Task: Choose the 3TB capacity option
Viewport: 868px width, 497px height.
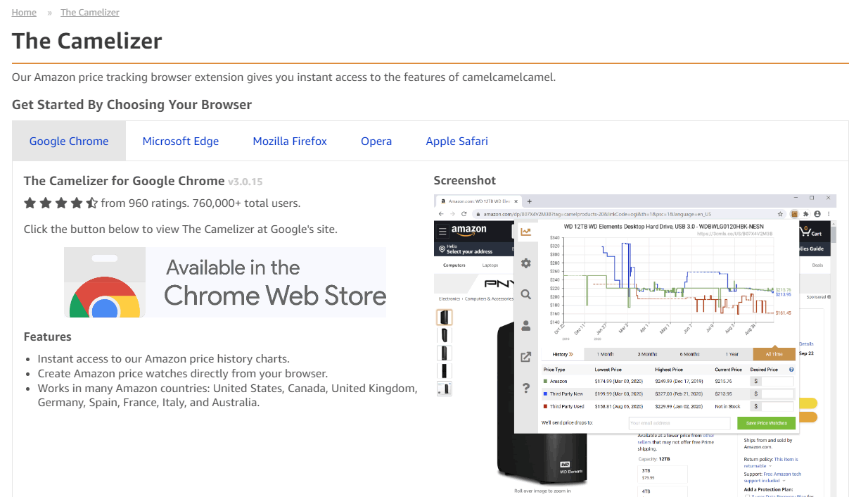Action: tap(661, 474)
